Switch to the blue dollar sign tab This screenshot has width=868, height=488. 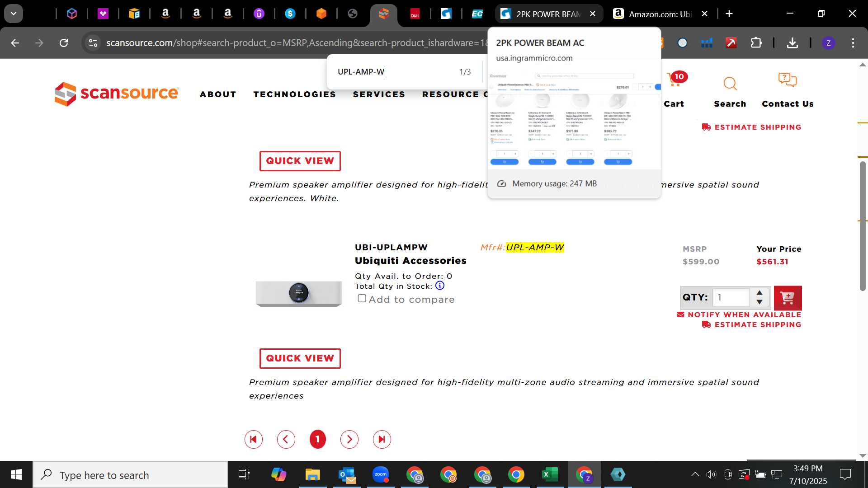(290, 14)
